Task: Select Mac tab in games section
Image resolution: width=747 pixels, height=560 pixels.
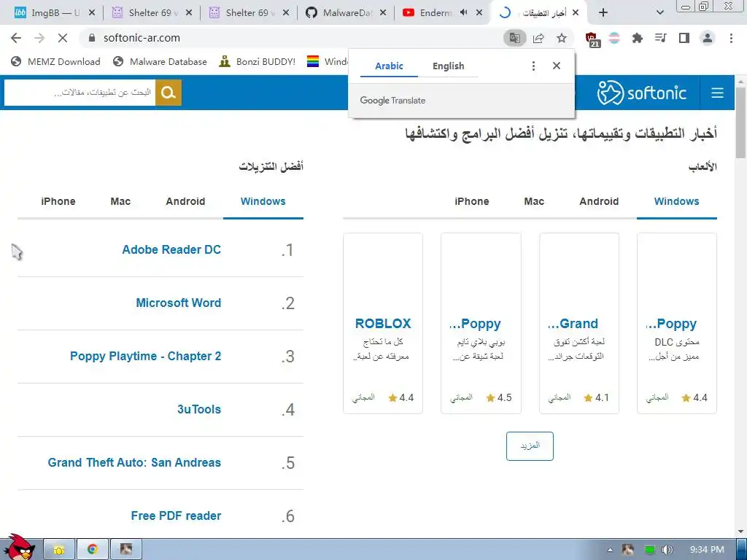Action: [534, 201]
